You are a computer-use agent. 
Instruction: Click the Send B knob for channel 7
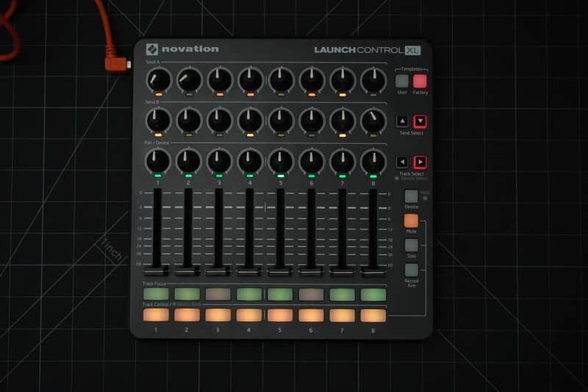pos(343,121)
